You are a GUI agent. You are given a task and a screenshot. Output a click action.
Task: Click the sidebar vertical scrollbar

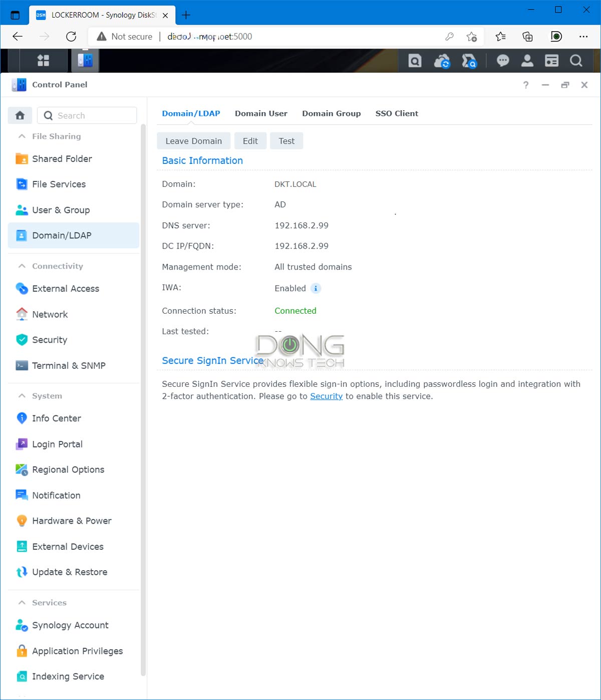143,401
